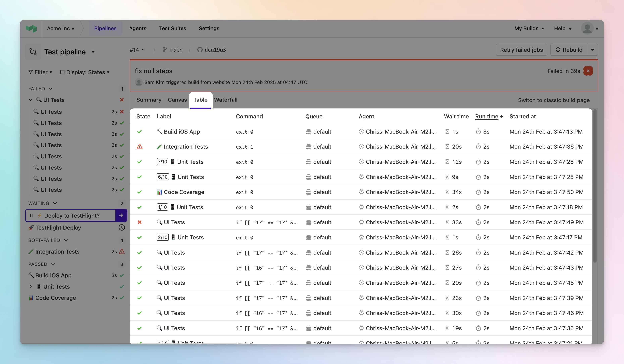Click the red X icon on failed UI Tests row
The width and height of the screenshot is (624, 364).
coord(140,222)
